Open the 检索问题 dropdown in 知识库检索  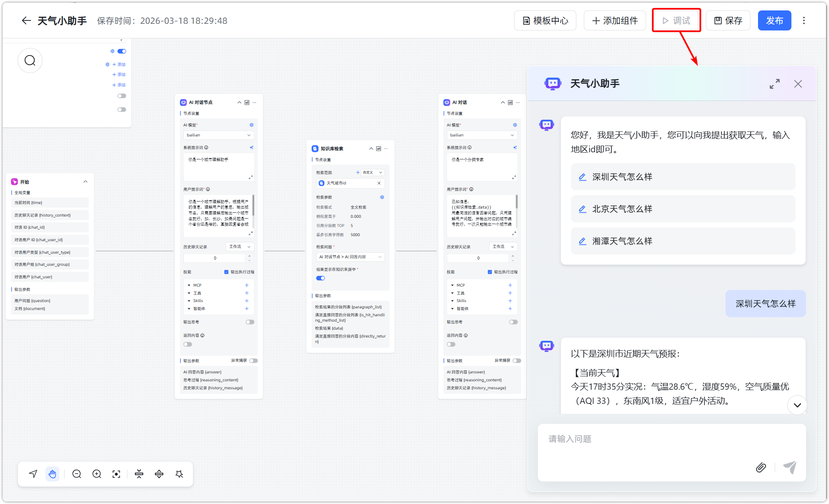(x=350, y=257)
